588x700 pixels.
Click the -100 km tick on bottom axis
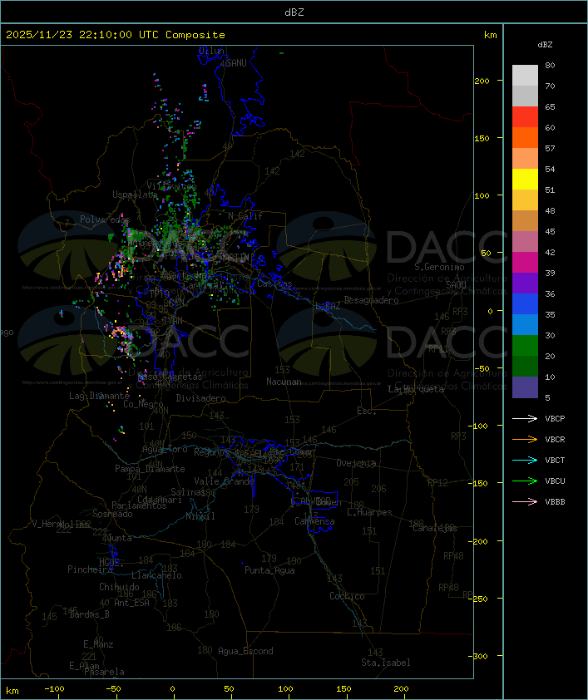[x=54, y=689]
